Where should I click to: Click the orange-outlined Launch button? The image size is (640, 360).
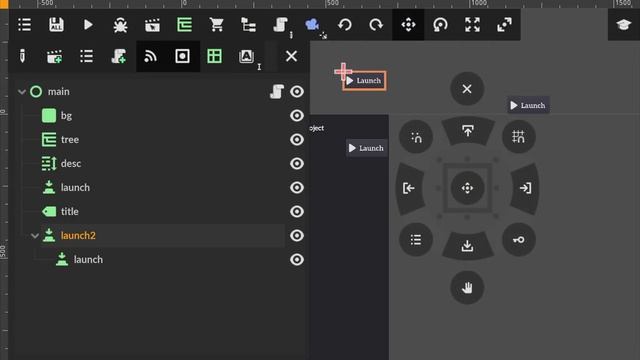[x=364, y=81]
